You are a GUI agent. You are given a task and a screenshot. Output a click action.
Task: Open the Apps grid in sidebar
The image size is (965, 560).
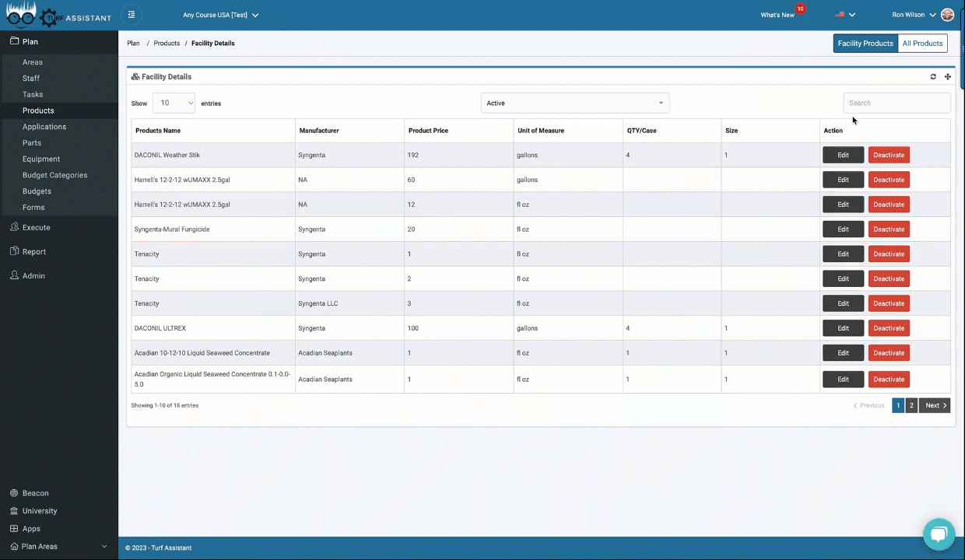31,529
